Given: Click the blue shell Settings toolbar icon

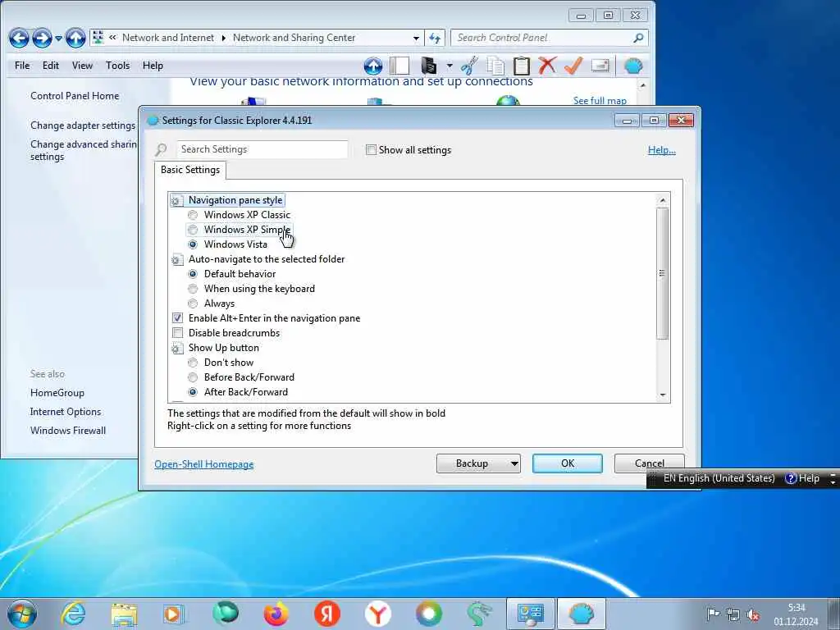Looking at the screenshot, I should (633, 66).
